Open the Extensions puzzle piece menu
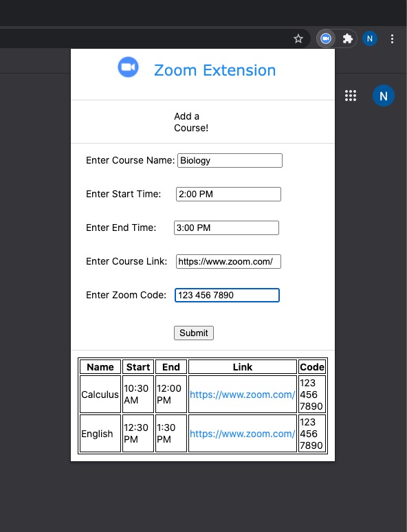 click(x=347, y=38)
